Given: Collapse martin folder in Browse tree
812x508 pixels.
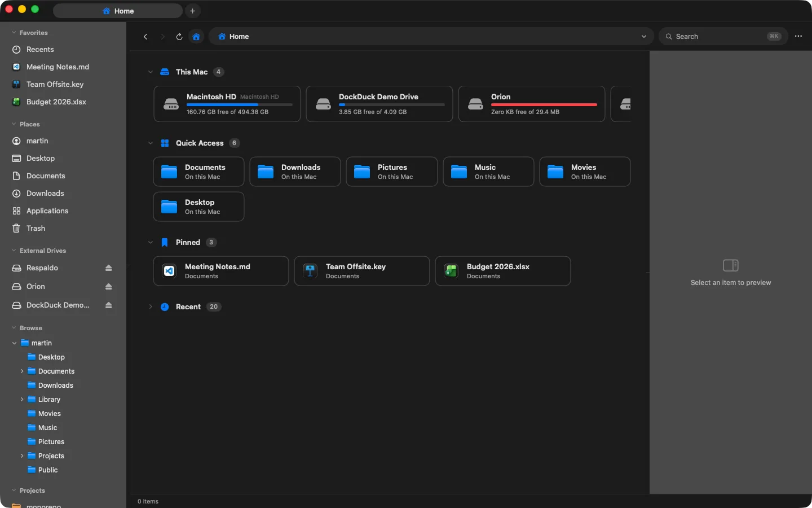Looking at the screenshot, I should coord(15,343).
